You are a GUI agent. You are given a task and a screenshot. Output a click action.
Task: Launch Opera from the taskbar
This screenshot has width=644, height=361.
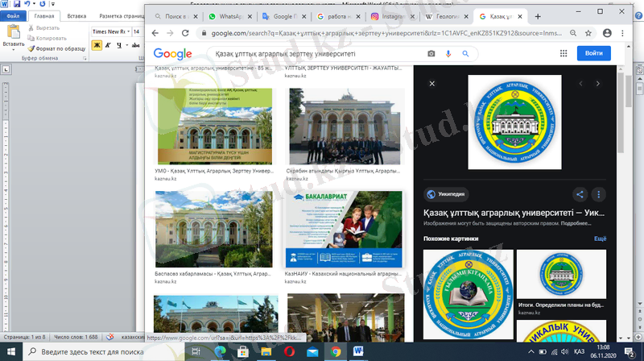point(289,351)
